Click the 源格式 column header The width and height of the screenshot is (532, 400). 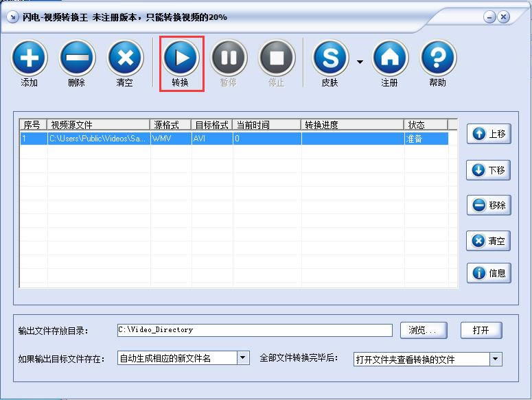pos(171,125)
